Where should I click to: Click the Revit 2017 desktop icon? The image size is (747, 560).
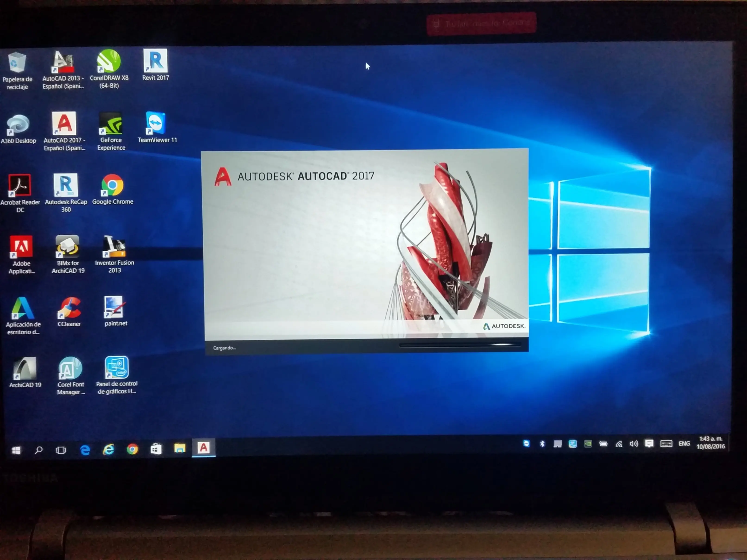tap(155, 65)
